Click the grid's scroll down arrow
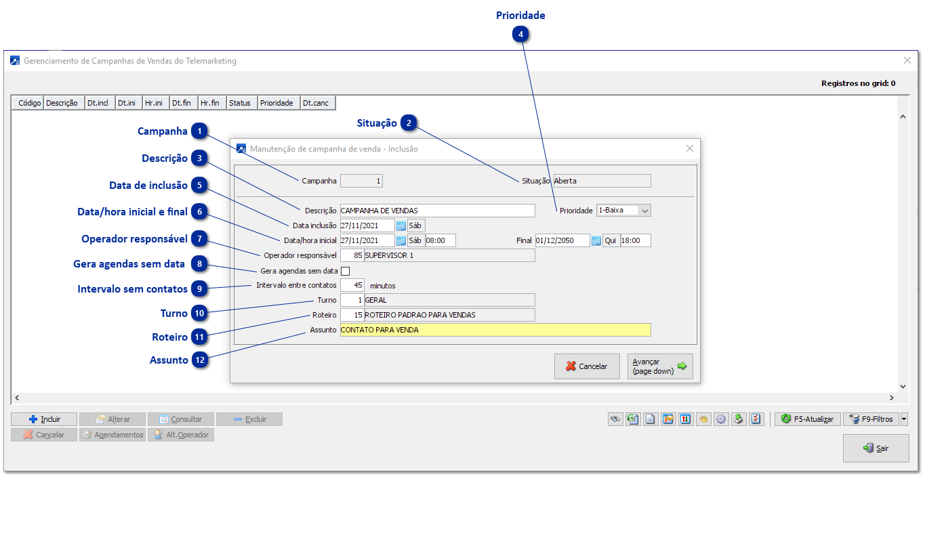The image size is (946, 560). pos(903,386)
